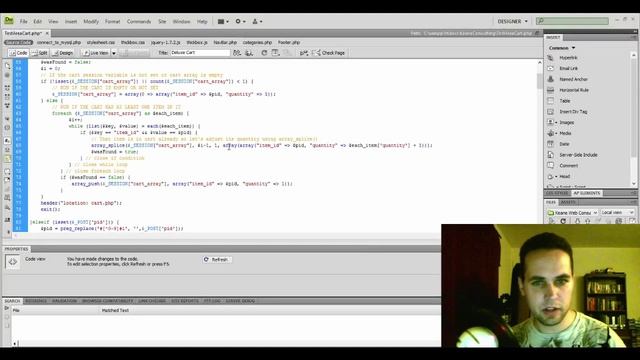Click Insert Div Tag
Screen dimensions: 640x360
(573, 111)
